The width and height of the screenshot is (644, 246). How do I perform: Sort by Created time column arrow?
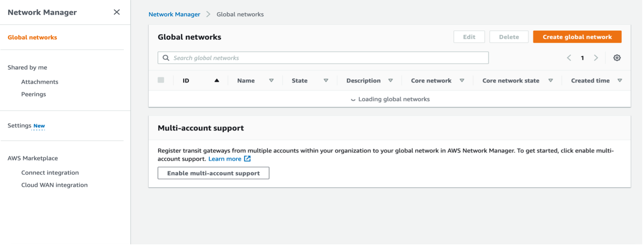tap(620, 81)
